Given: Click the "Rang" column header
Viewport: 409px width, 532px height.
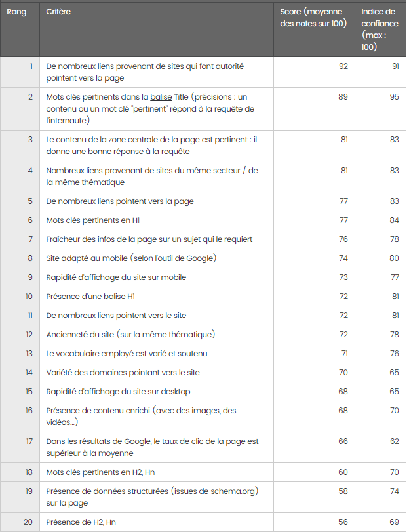Looking at the screenshot, I should [x=16, y=12].
